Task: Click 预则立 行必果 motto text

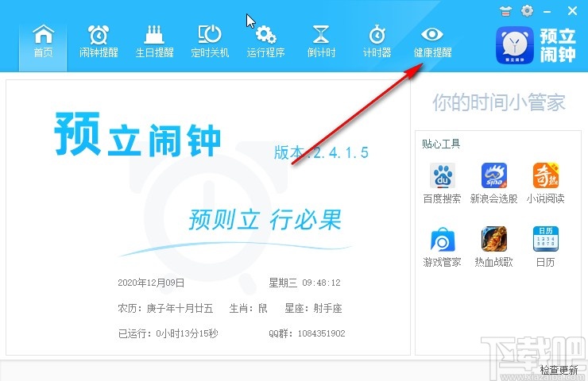Action: [265, 220]
